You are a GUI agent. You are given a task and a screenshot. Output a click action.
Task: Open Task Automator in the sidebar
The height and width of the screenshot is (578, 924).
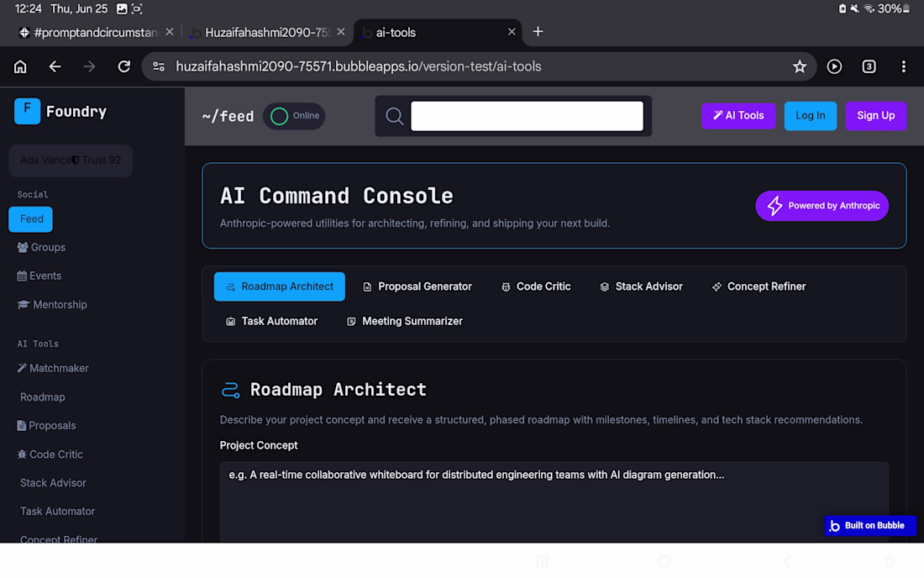57,512
